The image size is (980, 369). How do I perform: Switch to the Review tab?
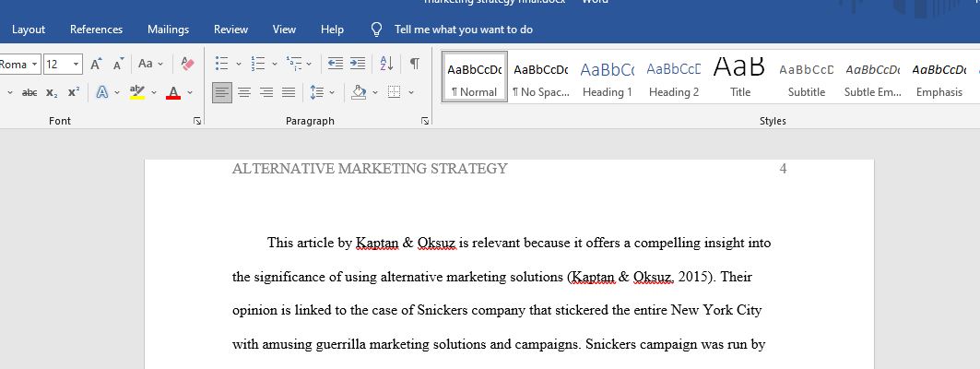[x=230, y=30]
